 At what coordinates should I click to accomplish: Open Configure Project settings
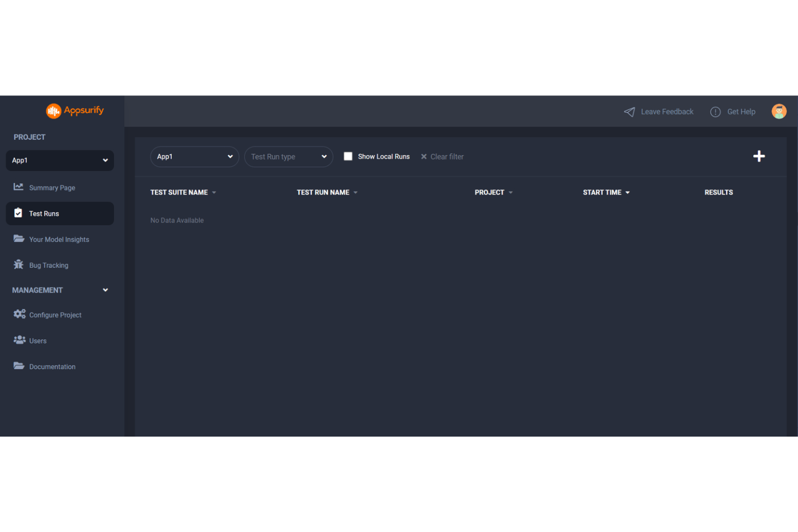point(55,315)
